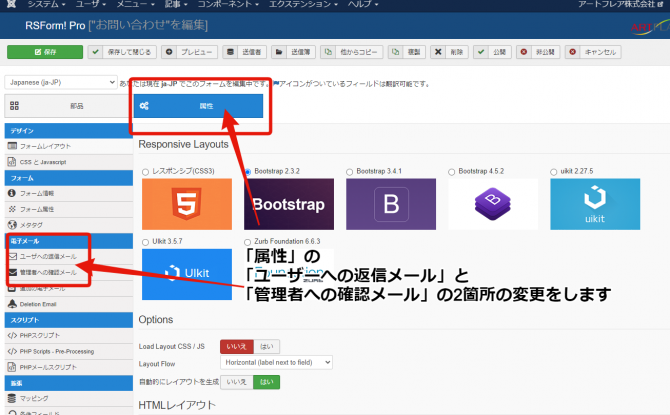The height and width of the screenshot is (415, 670).
Task: Open フォーム属性 sidebar item
Action: 68,209
